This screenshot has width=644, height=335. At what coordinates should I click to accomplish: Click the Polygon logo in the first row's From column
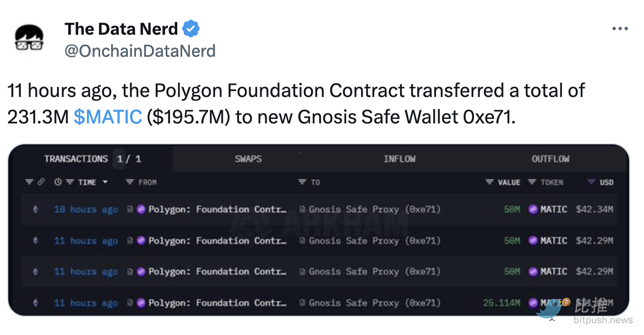point(141,209)
